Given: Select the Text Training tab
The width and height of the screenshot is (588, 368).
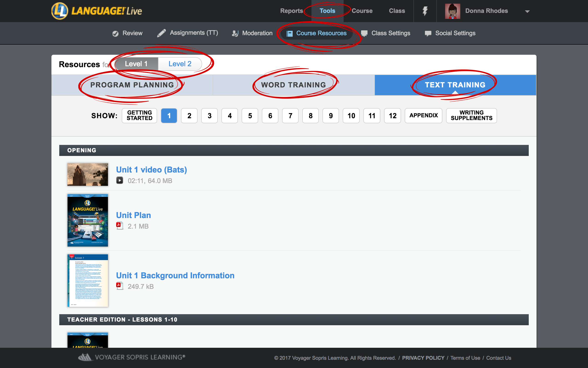Looking at the screenshot, I should (x=455, y=85).
